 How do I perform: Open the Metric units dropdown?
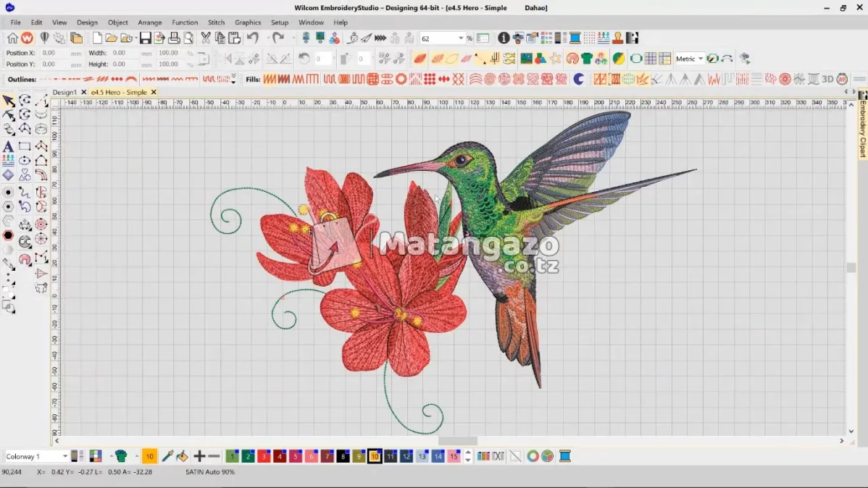700,59
